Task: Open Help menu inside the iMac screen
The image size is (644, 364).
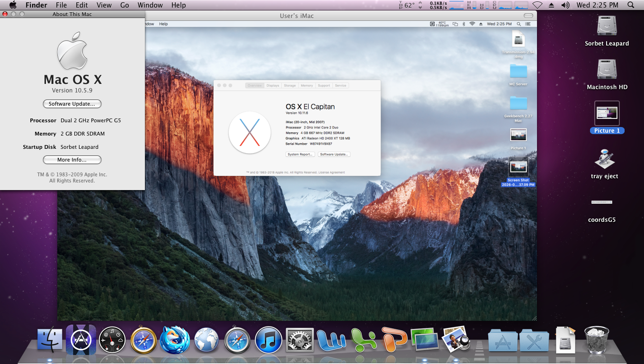Action: click(x=163, y=24)
